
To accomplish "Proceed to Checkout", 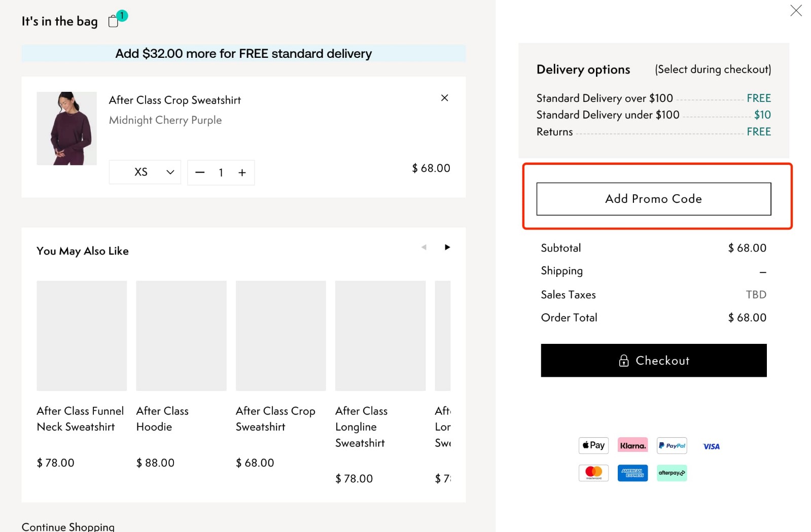I will (x=653, y=361).
